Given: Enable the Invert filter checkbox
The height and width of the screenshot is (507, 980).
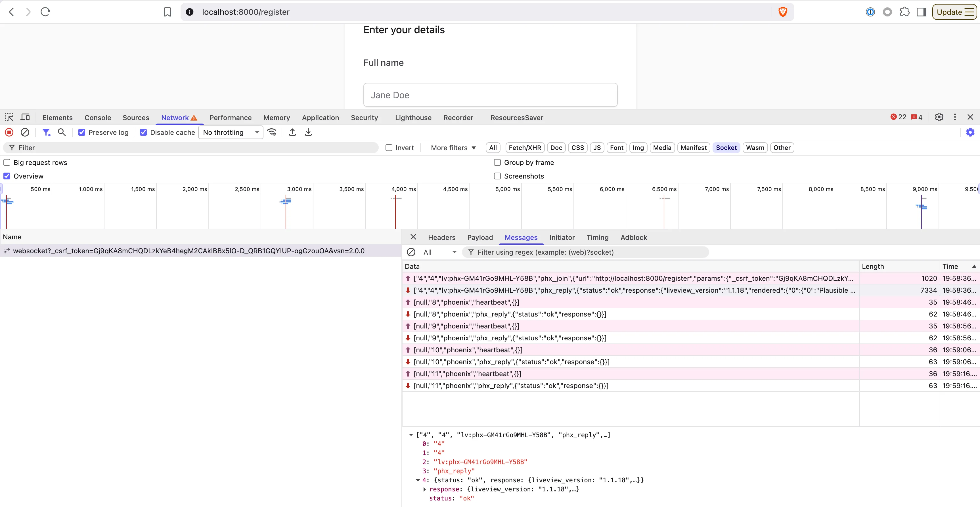Looking at the screenshot, I should [x=389, y=148].
